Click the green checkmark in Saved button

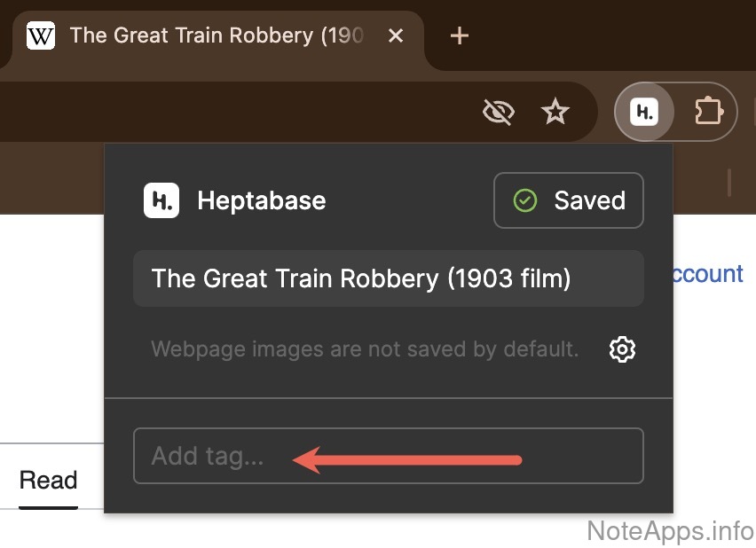(x=524, y=200)
